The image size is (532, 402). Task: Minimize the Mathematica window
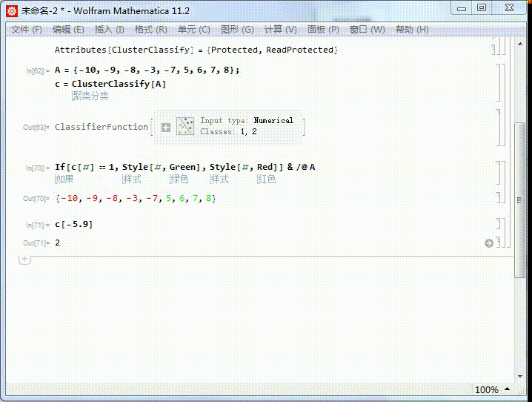click(462, 8)
